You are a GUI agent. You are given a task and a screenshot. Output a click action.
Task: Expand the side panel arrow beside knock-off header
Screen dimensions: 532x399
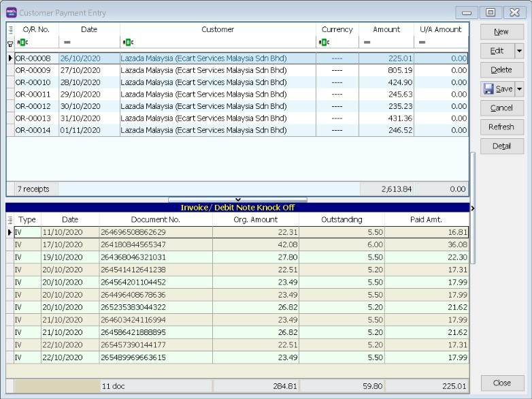[472, 208]
